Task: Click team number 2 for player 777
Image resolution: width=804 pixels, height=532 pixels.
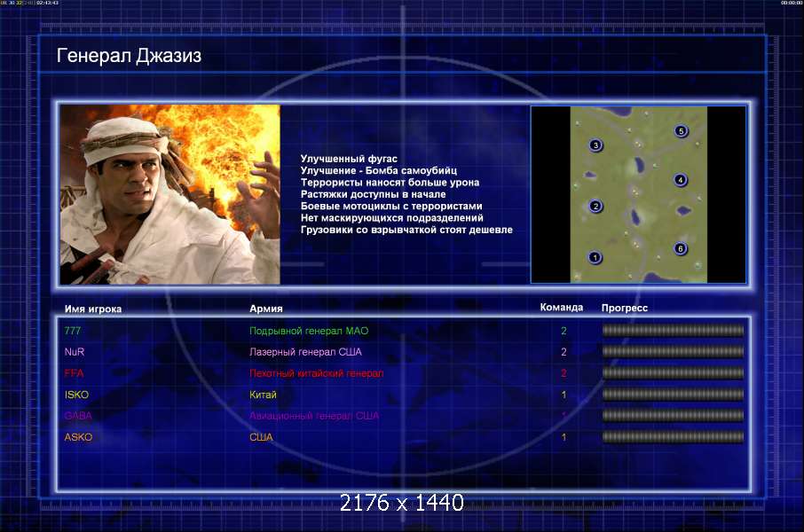Action: pos(564,331)
